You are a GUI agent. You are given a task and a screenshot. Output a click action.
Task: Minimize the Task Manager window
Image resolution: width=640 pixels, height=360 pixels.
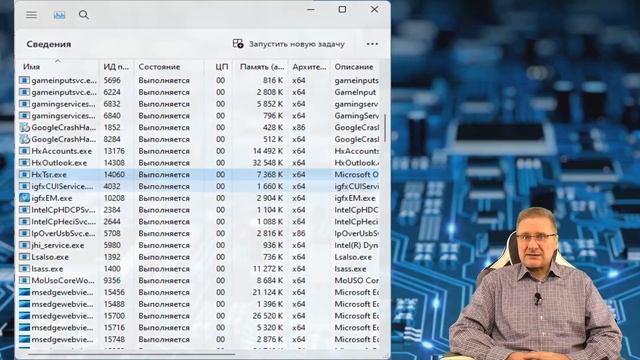tap(311, 9)
